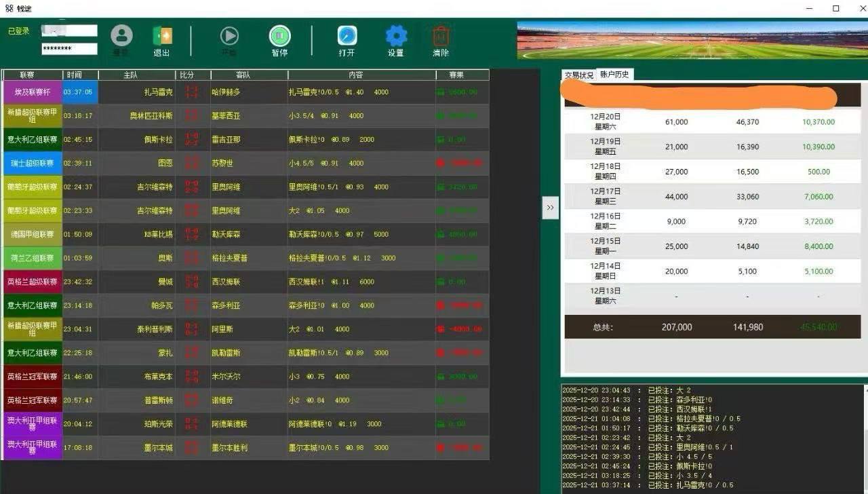Click the password input field
Viewport: 868px width, 494px height.
point(69,49)
